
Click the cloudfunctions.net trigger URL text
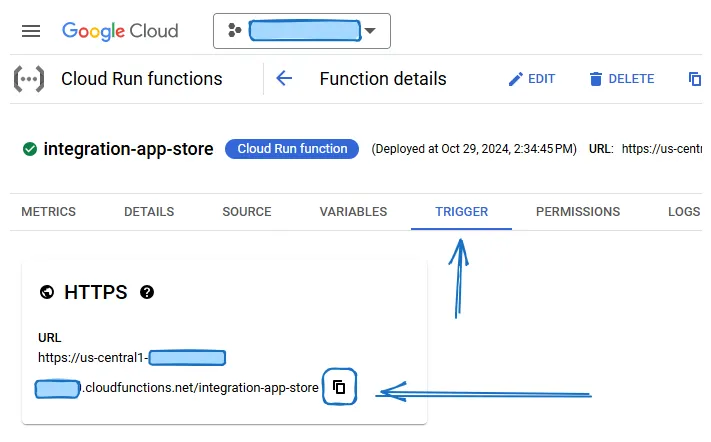pyautogui.click(x=202, y=388)
